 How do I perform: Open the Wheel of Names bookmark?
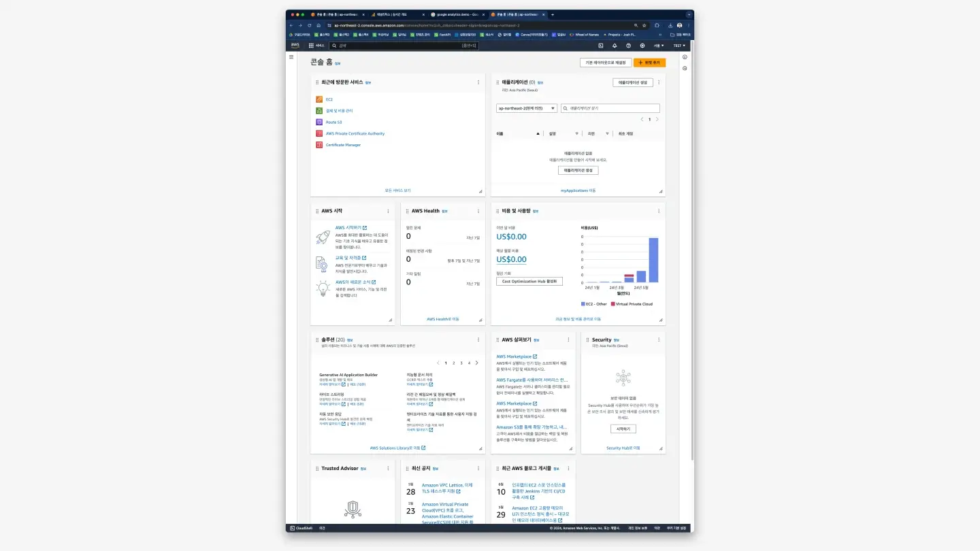point(583,35)
